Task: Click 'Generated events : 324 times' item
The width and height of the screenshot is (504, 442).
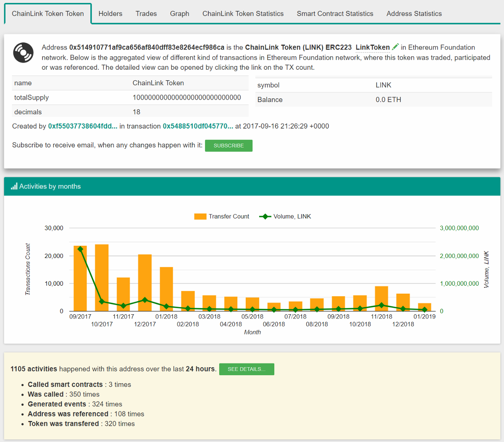Action: [x=75, y=404]
